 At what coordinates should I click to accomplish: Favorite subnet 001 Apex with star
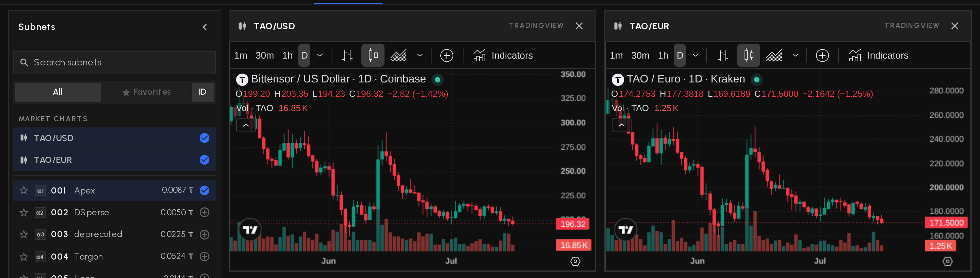coord(23,190)
